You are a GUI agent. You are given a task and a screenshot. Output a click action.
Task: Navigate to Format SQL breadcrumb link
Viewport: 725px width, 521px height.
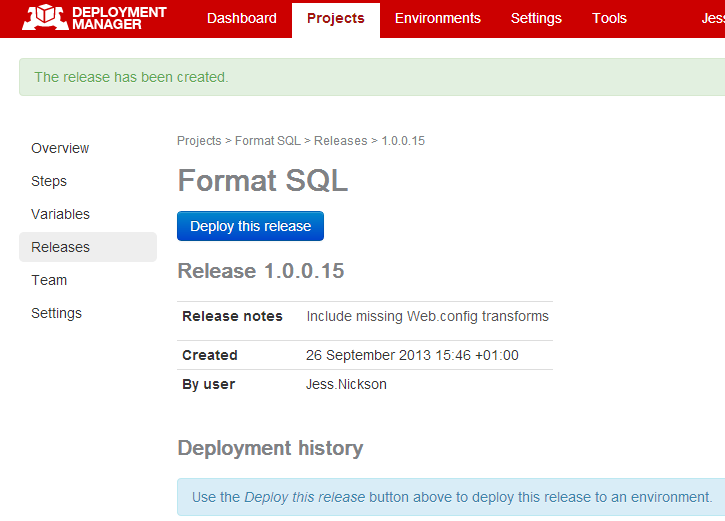click(267, 141)
